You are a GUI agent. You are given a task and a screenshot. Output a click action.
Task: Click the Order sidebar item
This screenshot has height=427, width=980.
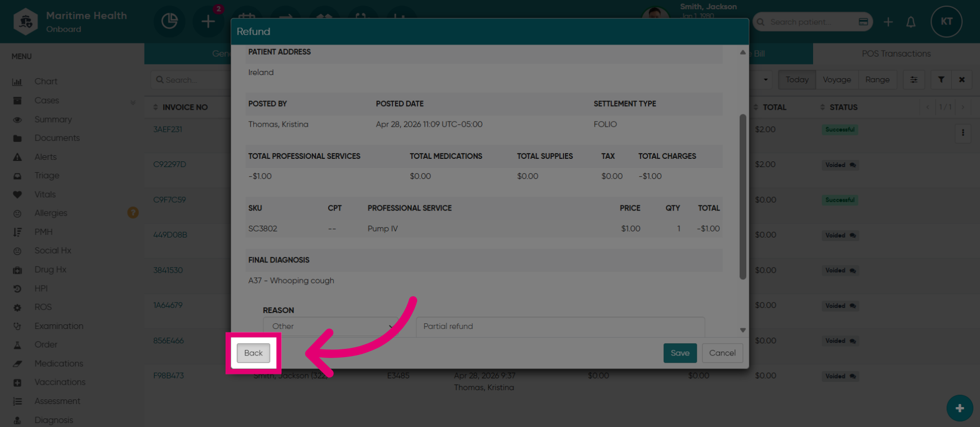click(45, 345)
